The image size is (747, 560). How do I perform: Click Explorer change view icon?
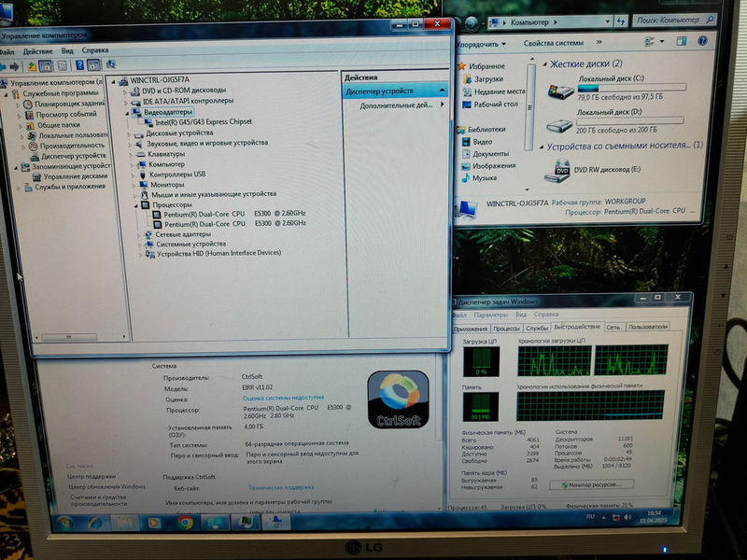click(x=649, y=42)
